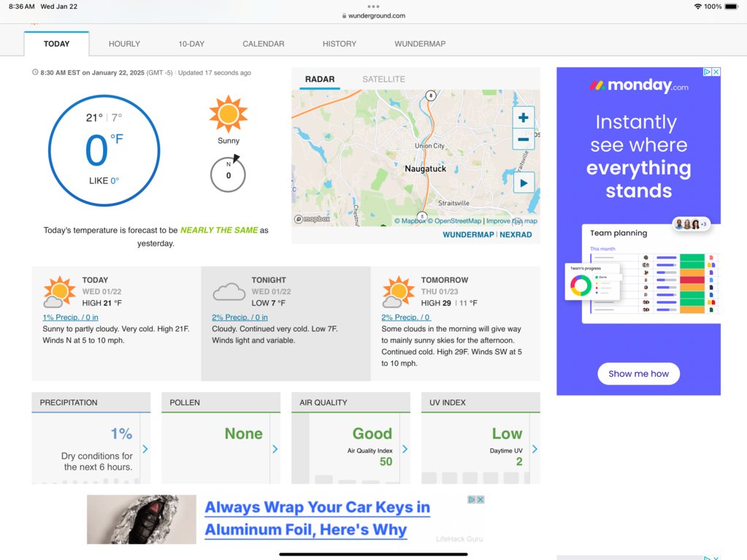This screenshot has height=560, width=747.
Task: Click the Show me how ad button
Action: [638, 374]
